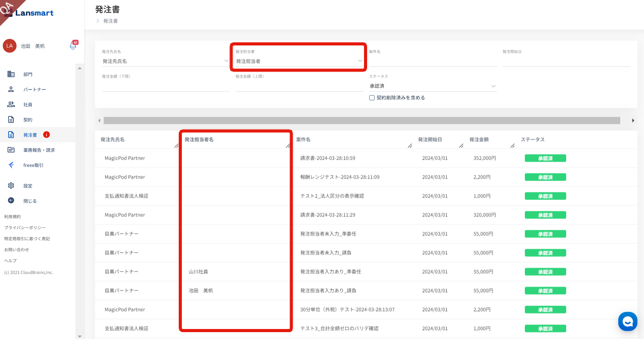Click the 承認済 badge for 発注担当者入力あり_請負

point(546,291)
